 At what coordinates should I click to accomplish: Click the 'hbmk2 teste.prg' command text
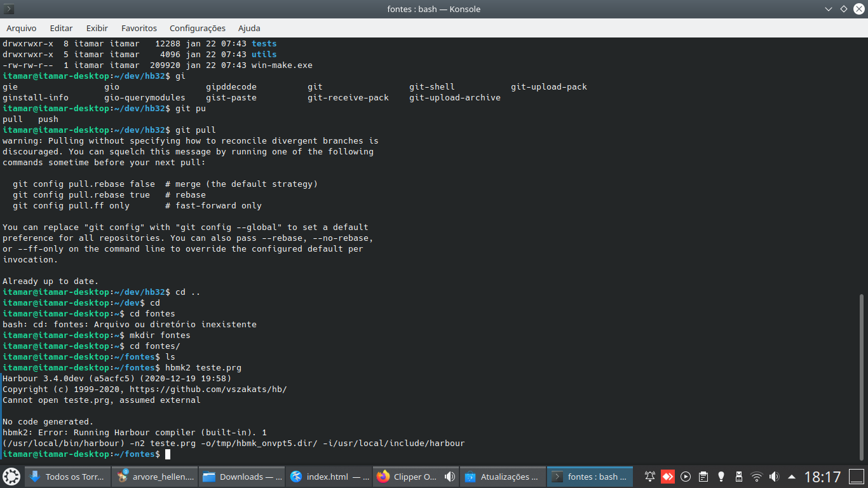[x=203, y=367]
